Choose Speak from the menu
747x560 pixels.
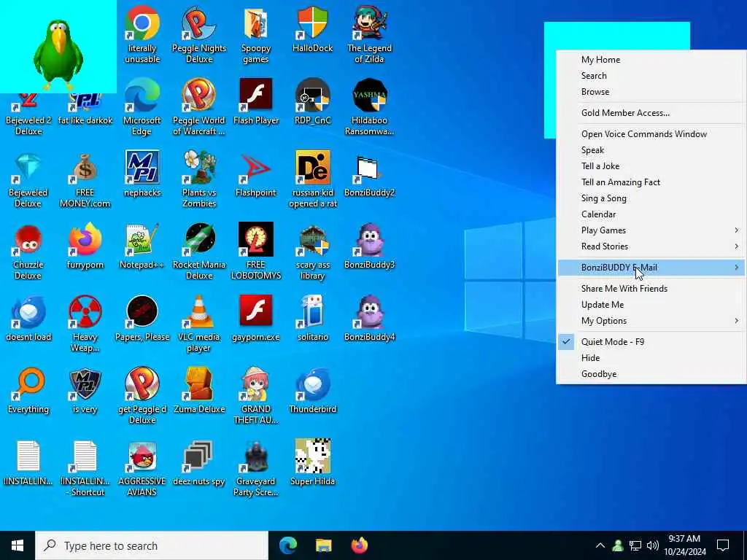(x=651, y=150)
